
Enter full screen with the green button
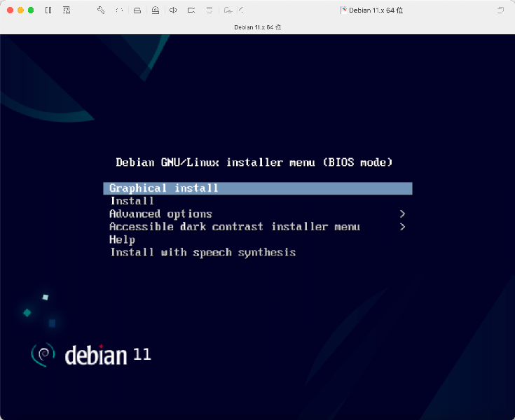(31, 10)
